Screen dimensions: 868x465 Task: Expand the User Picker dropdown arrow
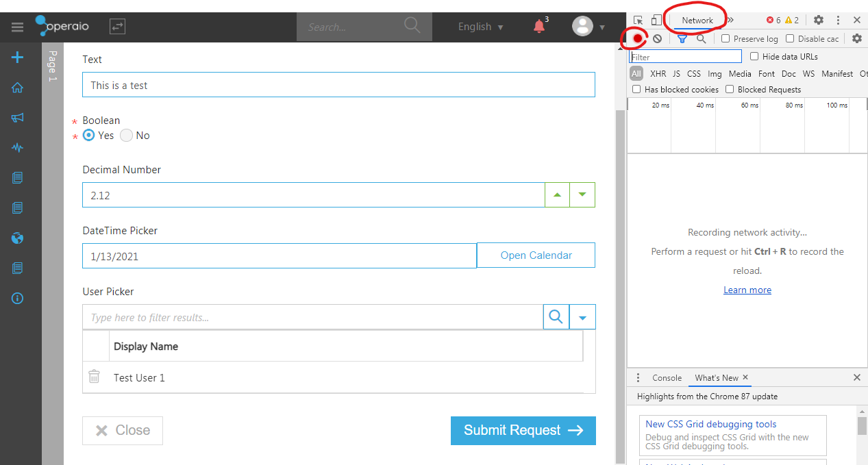click(582, 318)
